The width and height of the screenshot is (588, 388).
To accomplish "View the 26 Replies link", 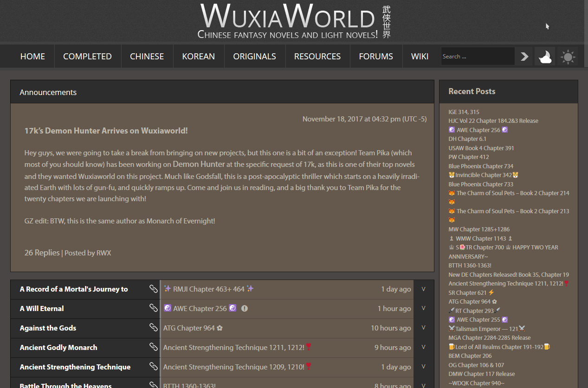I will (x=42, y=253).
